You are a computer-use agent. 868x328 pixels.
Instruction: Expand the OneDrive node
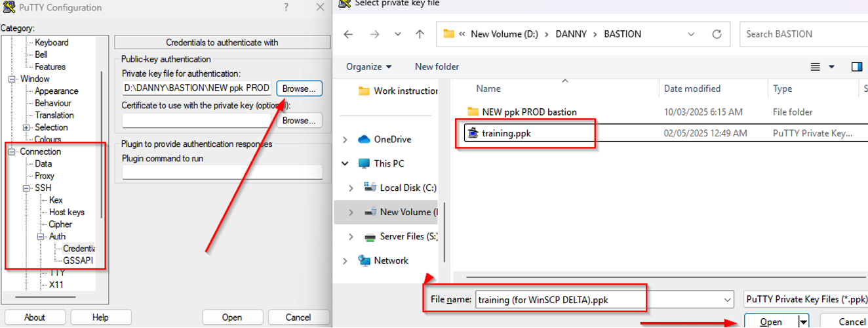345,139
